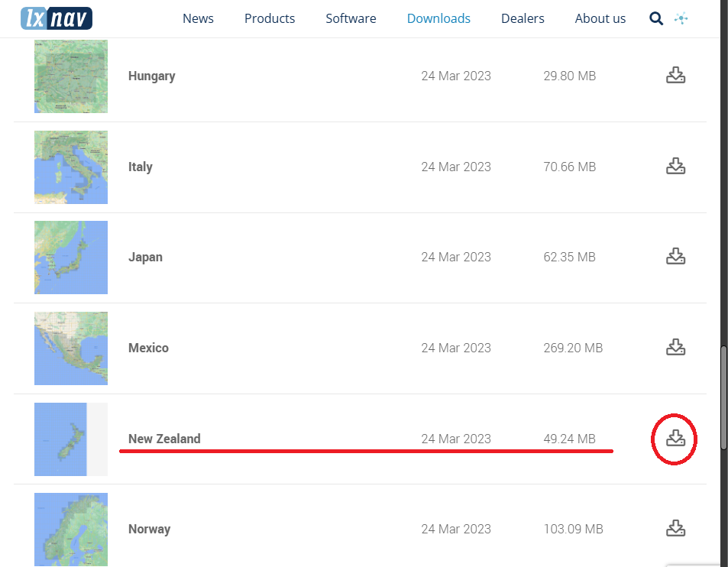Click the Italy map thumbnail
This screenshot has width=728, height=567.
[71, 167]
